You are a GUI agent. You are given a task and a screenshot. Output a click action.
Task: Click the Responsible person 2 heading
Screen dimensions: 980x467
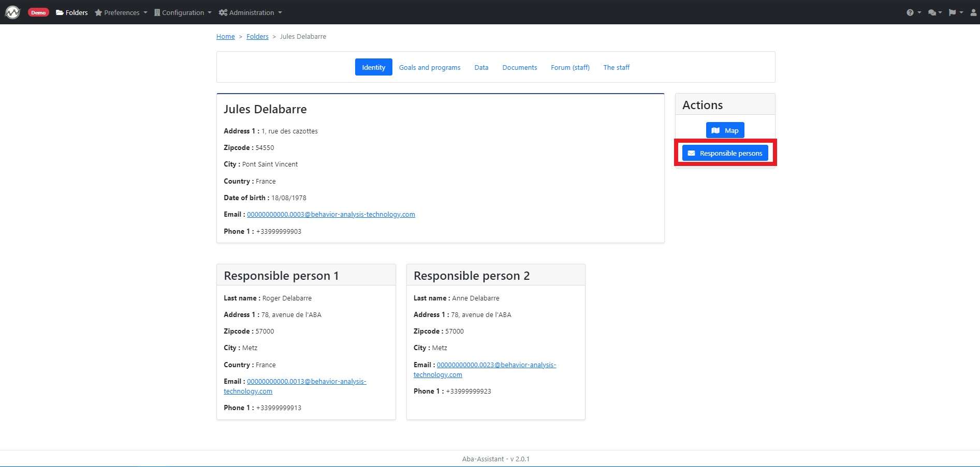coord(472,276)
